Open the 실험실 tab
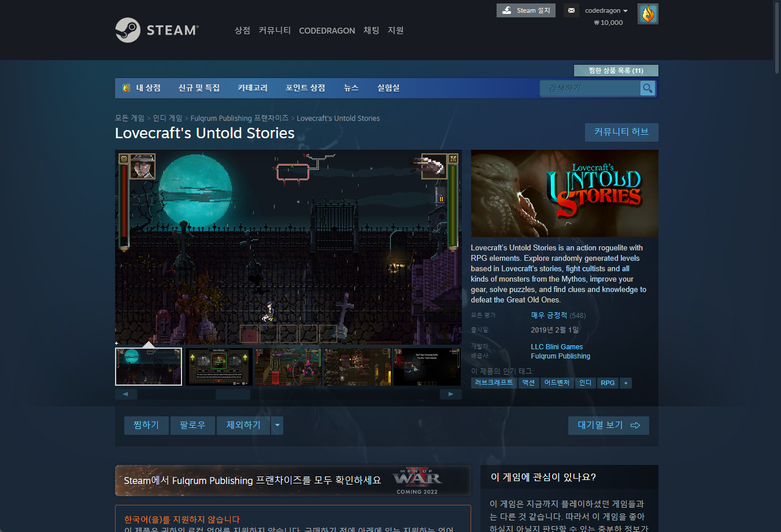 388,88
